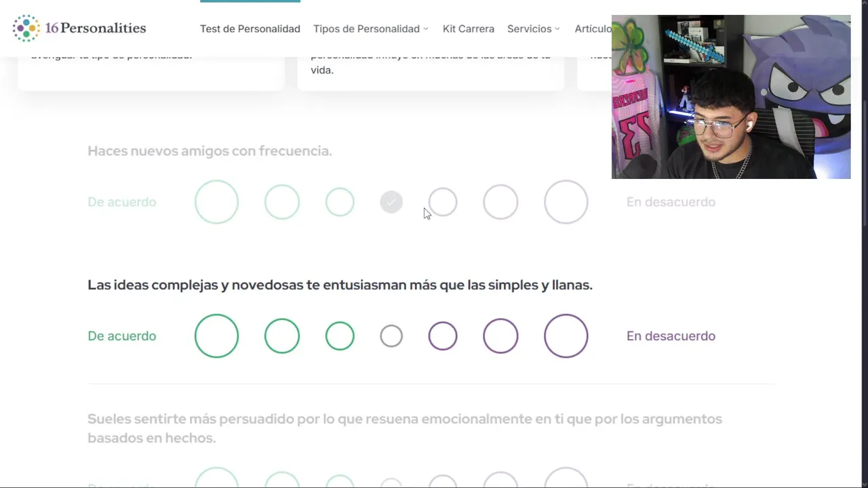This screenshot has width=868, height=488.
Task: Choose slight disagree for 'ideas complejas' question
Action: (443, 336)
